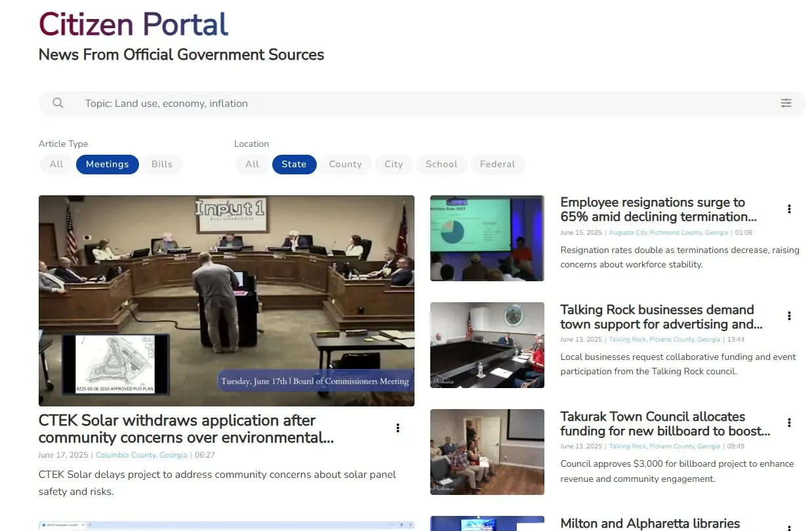Open the Citizen Portal home logo
This screenshot has width=812, height=531.
(134, 24)
